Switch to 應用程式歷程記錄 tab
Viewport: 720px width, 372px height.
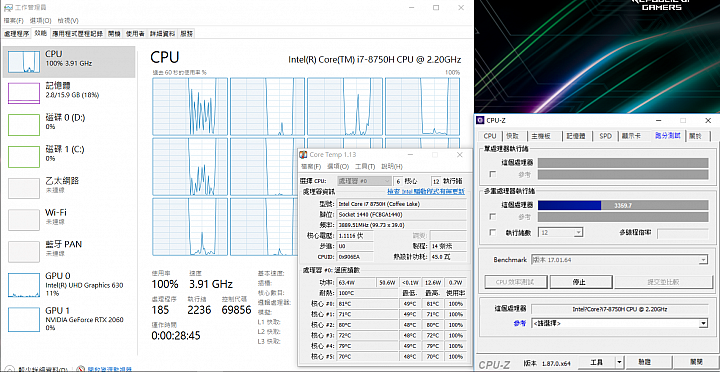(x=77, y=34)
